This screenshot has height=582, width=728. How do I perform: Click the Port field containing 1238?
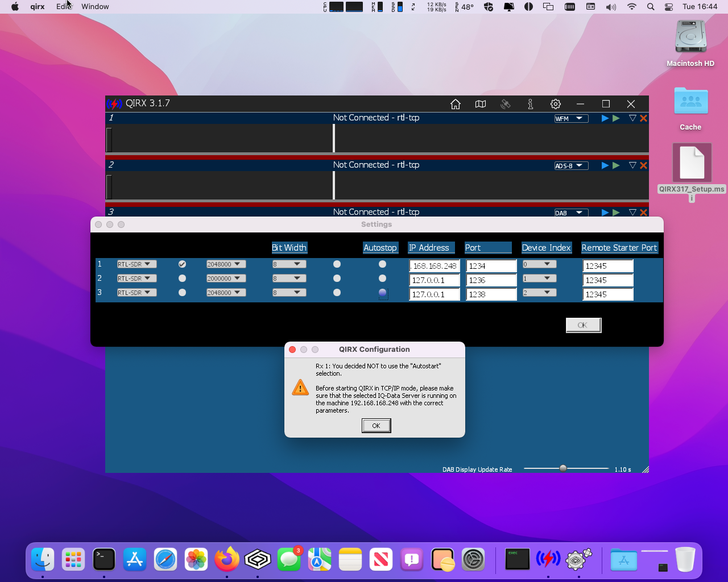(x=491, y=294)
